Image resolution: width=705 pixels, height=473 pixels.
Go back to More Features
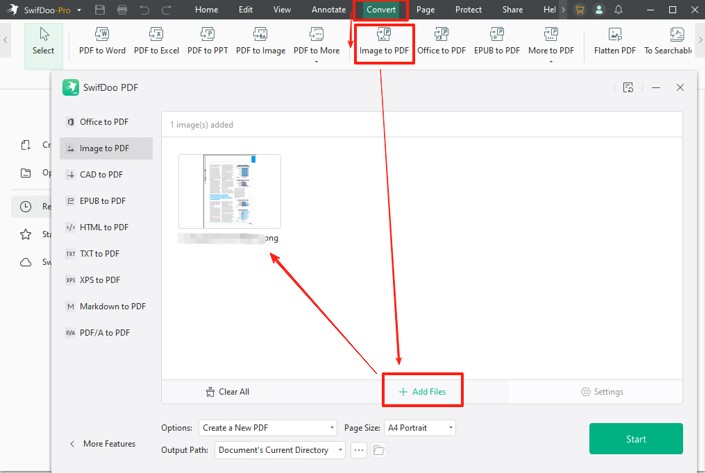click(x=103, y=444)
